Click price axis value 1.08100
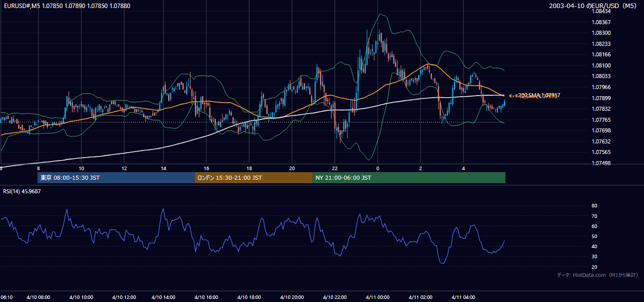 601,65
